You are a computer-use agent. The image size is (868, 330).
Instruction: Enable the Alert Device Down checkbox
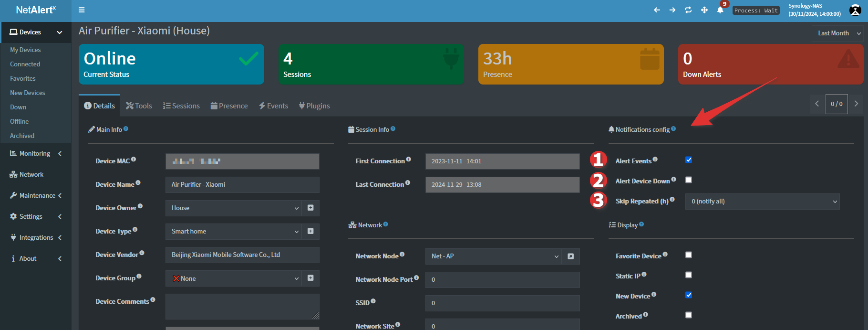pyautogui.click(x=689, y=180)
